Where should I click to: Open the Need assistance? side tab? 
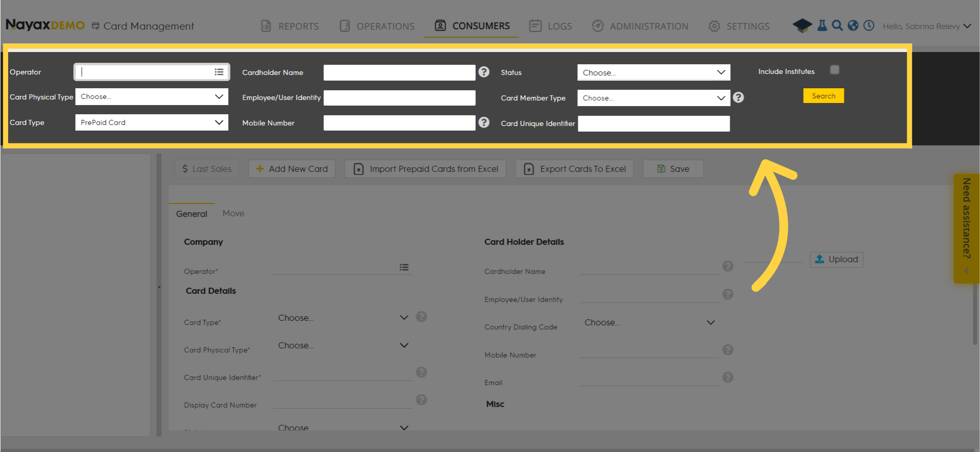pyautogui.click(x=966, y=228)
